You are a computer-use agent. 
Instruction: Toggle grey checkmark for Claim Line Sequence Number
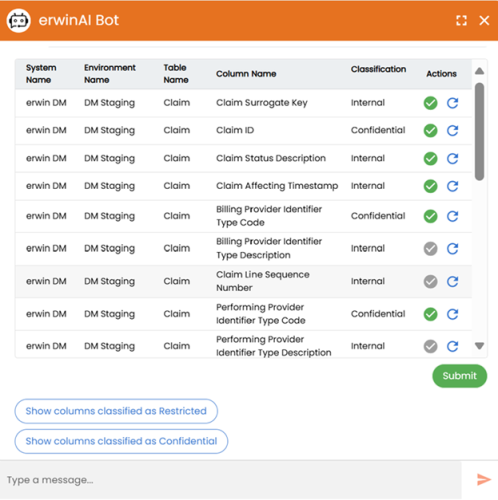(x=430, y=282)
